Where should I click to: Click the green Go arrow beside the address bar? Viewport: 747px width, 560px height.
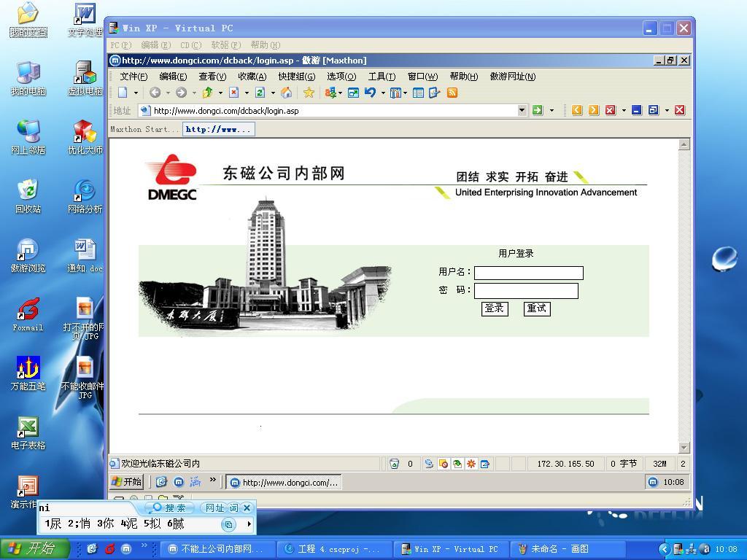coord(538,111)
